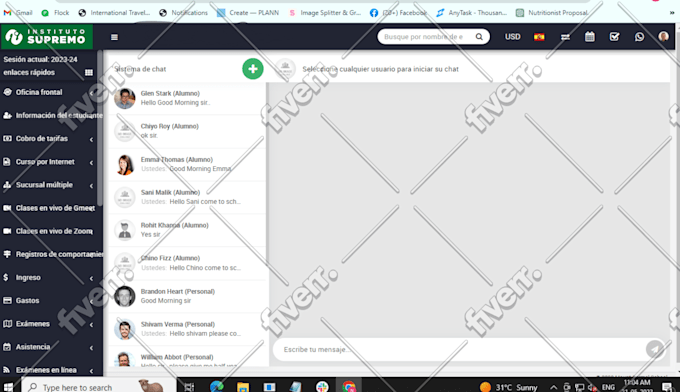Click the green plus new chat button
The height and width of the screenshot is (392, 680).
(252, 69)
